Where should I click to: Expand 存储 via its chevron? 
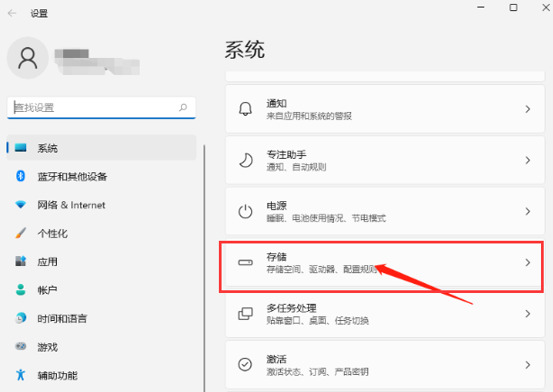tap(528, 262)
